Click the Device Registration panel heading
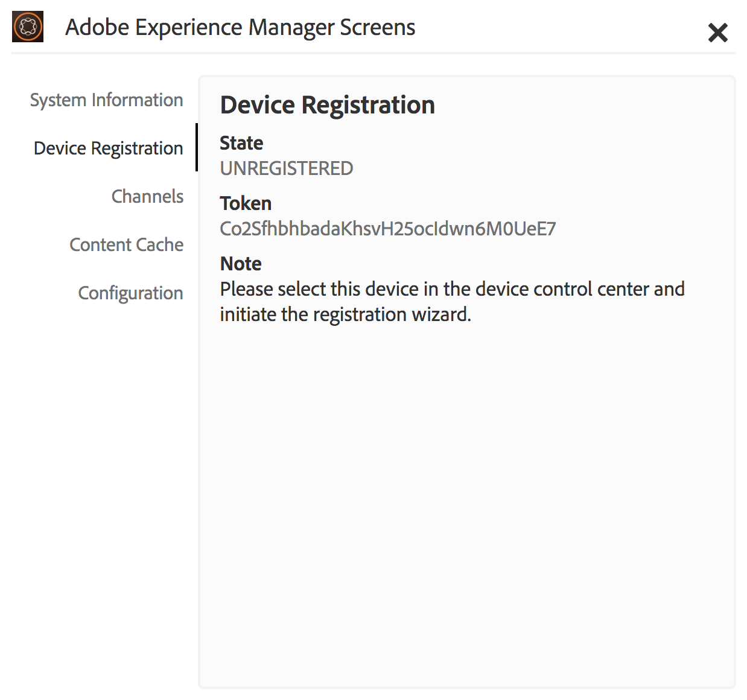 pyautogui.click(x=327, y=105)
